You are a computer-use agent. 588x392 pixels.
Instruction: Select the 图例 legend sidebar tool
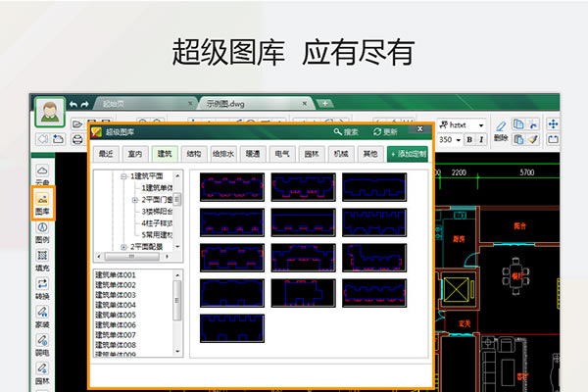pyautogui.click(x=42, y=232)
